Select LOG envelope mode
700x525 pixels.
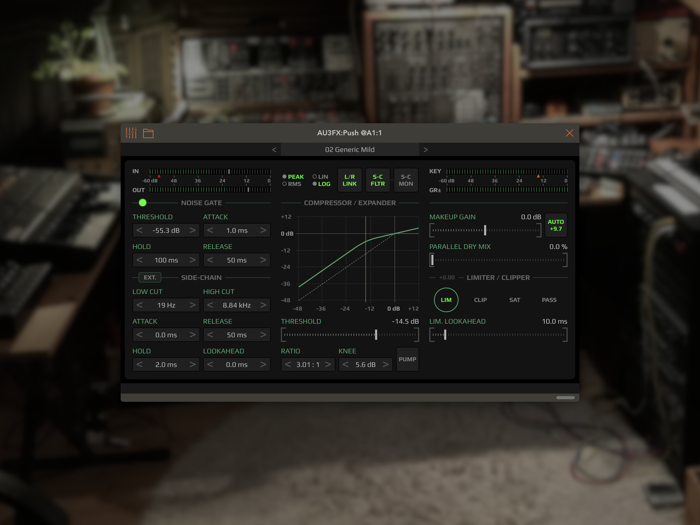point(321,184)
